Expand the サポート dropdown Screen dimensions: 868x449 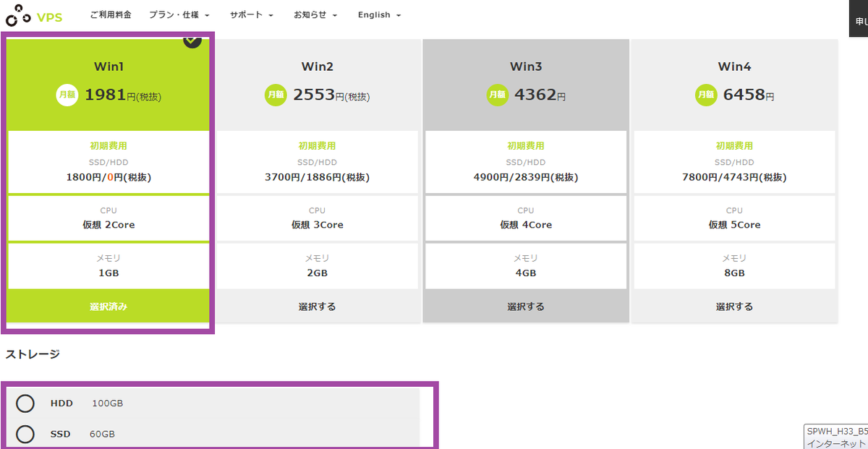click(x=250, y=14)
